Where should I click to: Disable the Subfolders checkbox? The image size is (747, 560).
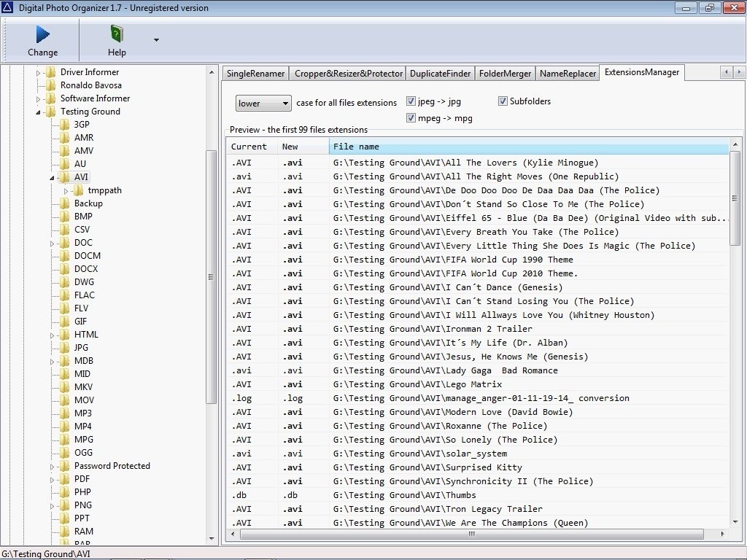pos(503,101)
